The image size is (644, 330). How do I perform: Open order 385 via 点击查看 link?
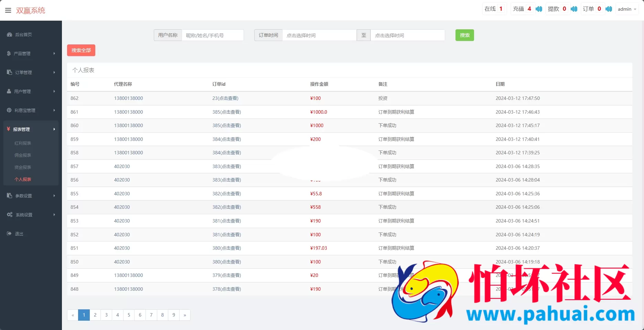[227, 112]
